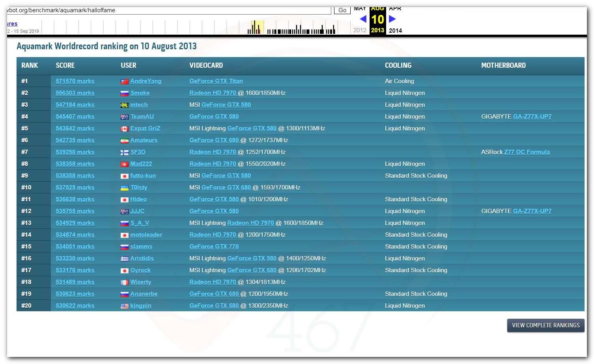594x364 pixels.
Task: Open user JJJC's profile
Action: coord(137,211)
